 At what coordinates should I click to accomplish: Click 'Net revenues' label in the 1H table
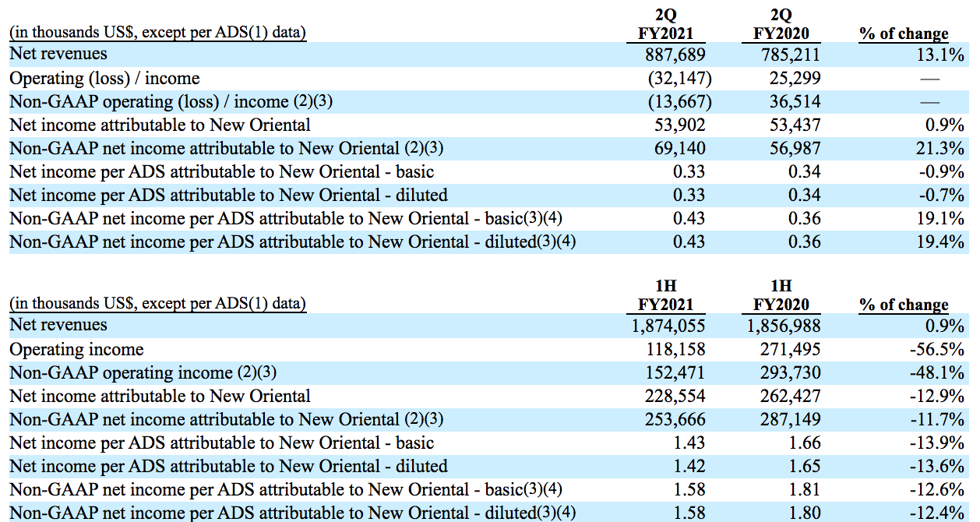(58, 325)
